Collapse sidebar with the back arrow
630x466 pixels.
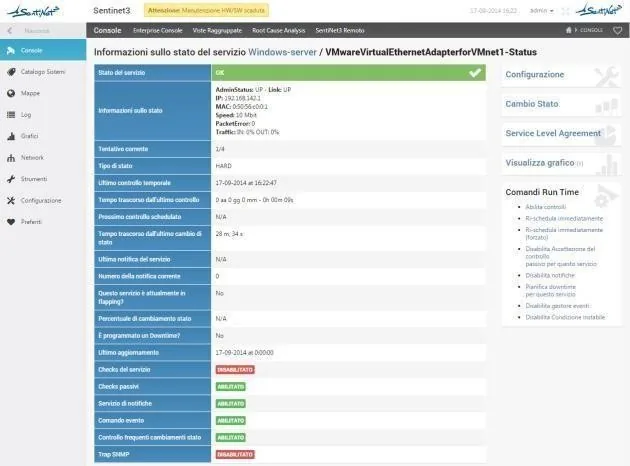pyautogui.click(x=10, y=31)
